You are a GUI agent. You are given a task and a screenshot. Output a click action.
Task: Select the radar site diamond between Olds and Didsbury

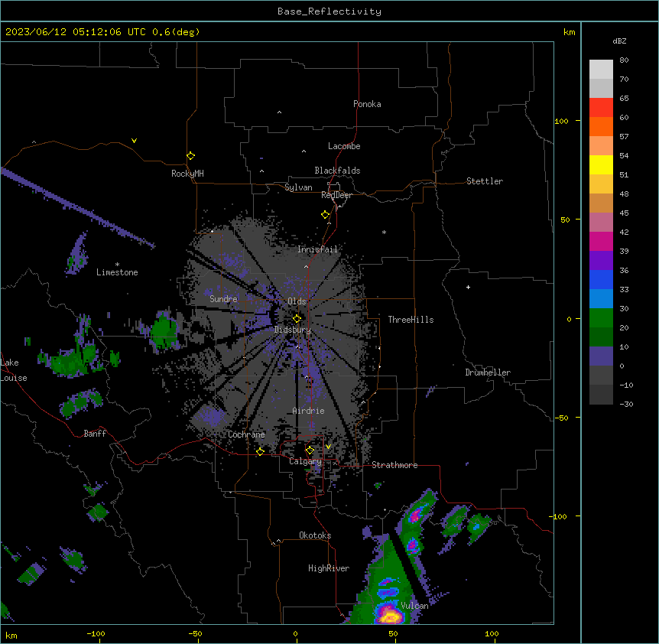(297, 318)
